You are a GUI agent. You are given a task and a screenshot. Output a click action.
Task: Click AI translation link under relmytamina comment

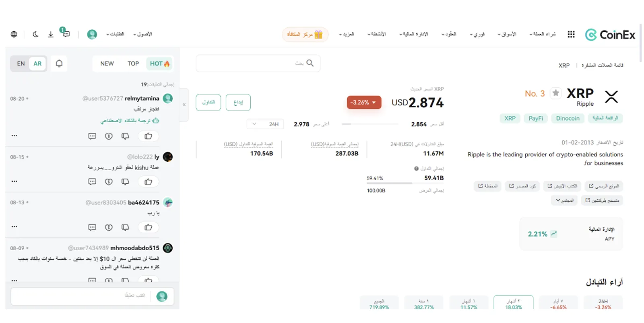pyautogui.click(x=130, y=121)
